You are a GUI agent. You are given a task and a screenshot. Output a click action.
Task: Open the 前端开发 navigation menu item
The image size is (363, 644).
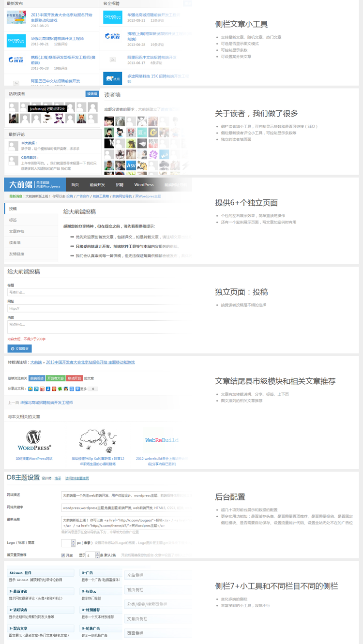coord(97,185)
